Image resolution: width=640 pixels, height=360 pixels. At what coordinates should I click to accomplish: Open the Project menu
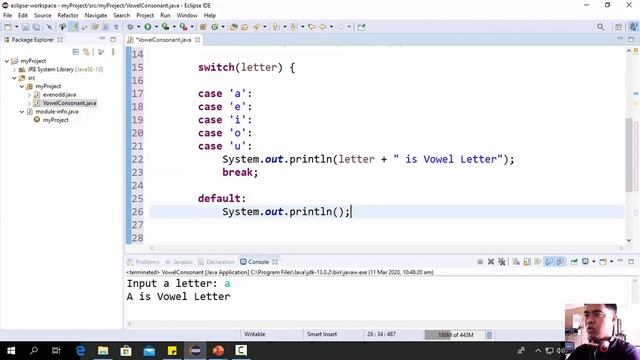click(145, 15)
